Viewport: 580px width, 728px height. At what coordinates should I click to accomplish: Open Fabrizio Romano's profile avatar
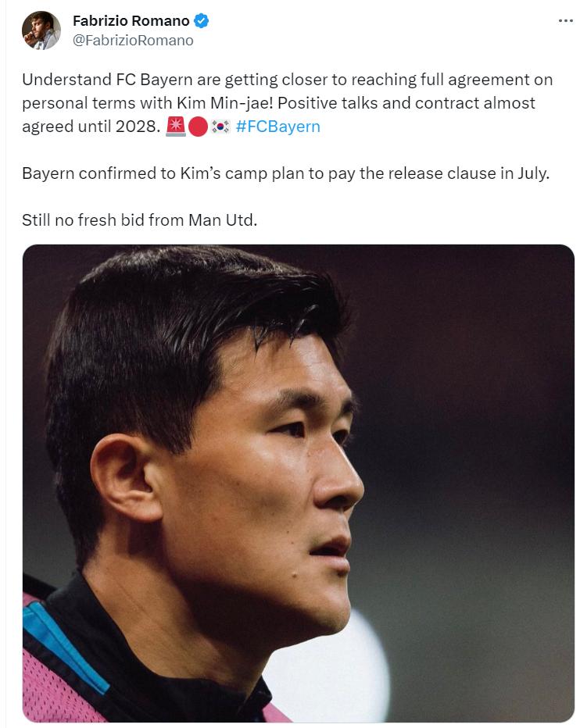click(x=41, y=30)
